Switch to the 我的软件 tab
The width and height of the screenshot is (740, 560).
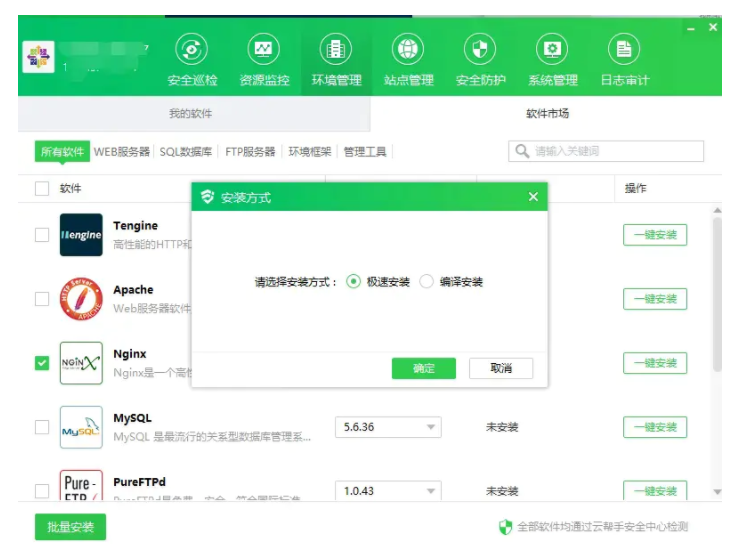[x=194, y=114]
